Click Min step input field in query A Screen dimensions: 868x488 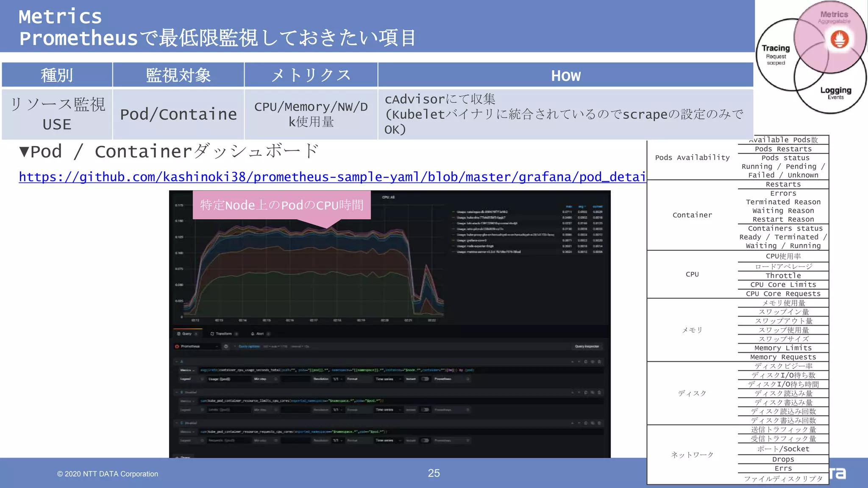[296, 379]
